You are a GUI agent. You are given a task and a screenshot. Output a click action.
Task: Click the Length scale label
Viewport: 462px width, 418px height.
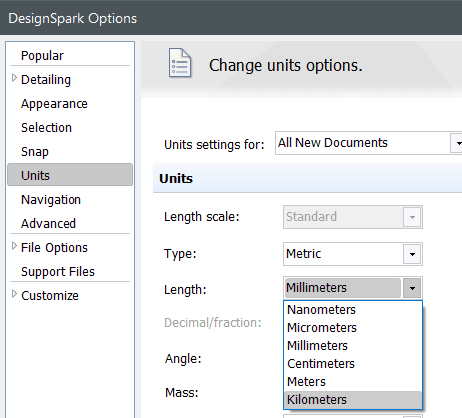pos(202,217)
